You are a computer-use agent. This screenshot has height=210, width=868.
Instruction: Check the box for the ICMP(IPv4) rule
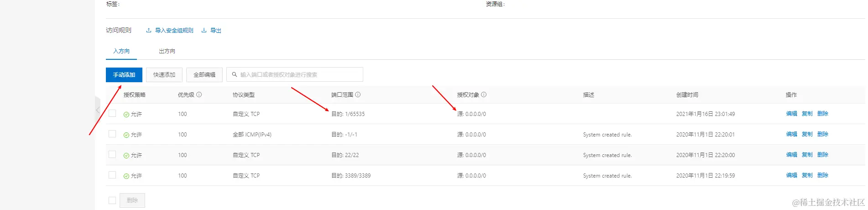(112, 134)
